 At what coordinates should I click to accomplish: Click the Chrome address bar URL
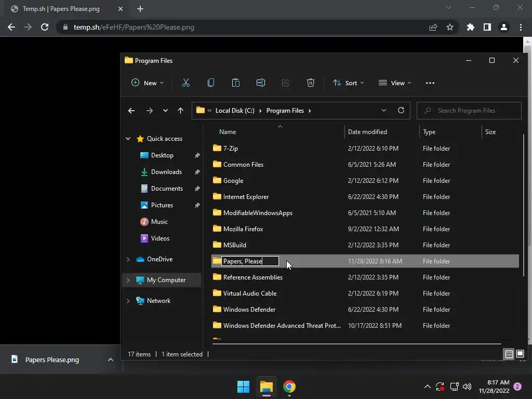[134, 27]
